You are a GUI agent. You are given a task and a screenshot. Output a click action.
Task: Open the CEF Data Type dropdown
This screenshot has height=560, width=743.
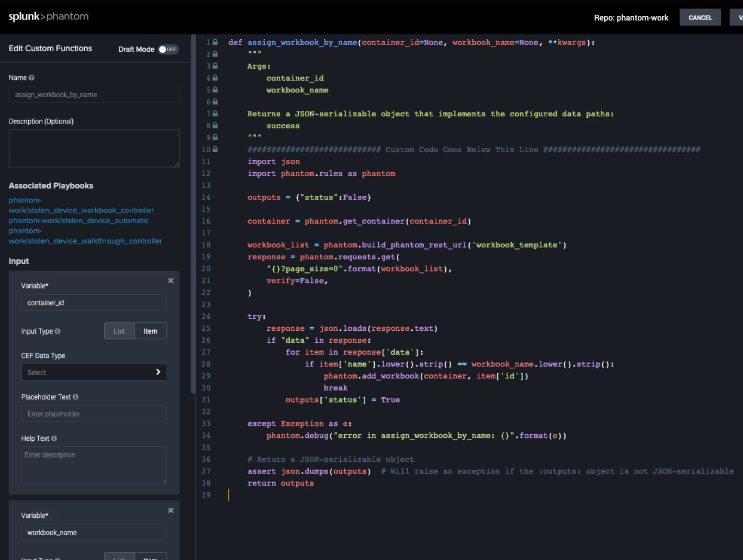(x=94, y=372)
